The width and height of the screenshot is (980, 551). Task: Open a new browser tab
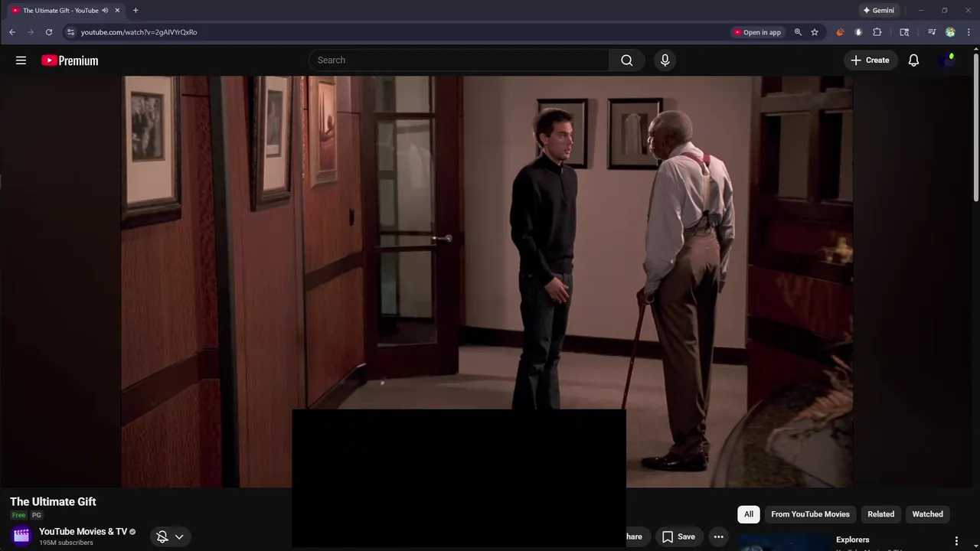(136, 11)
